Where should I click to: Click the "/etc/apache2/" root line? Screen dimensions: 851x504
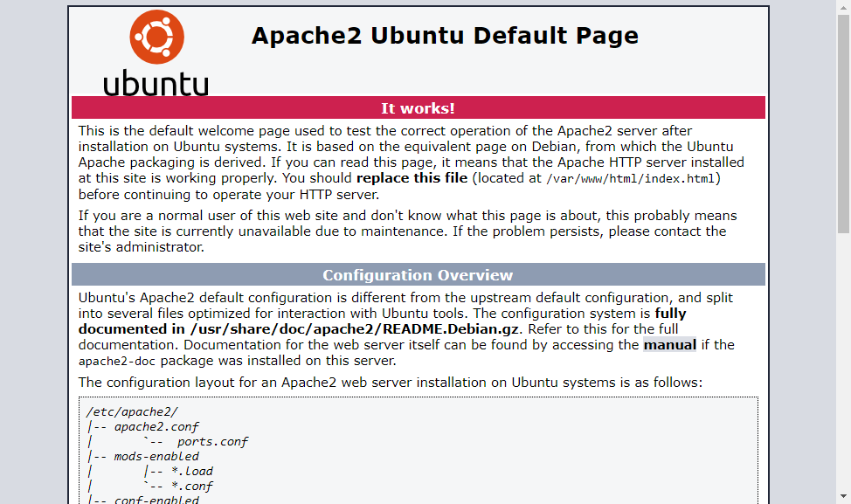pyautogui.click(x=132, y=412)
